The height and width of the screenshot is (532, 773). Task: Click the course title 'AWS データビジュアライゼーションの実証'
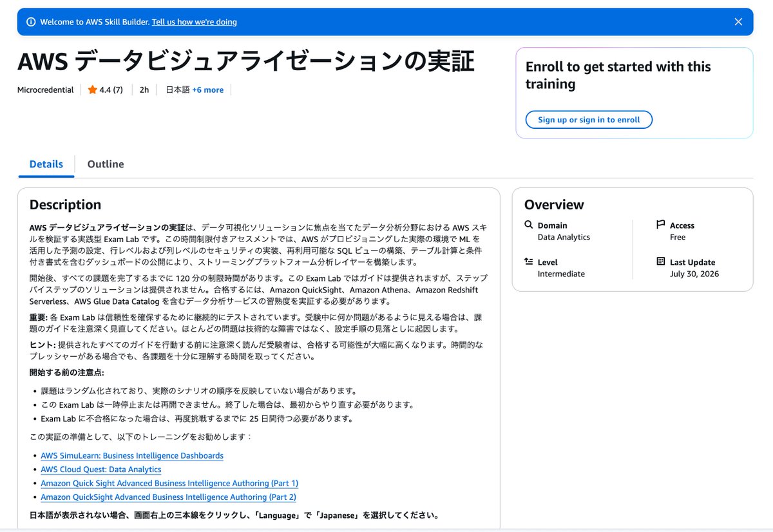click(x=246, y=62)
